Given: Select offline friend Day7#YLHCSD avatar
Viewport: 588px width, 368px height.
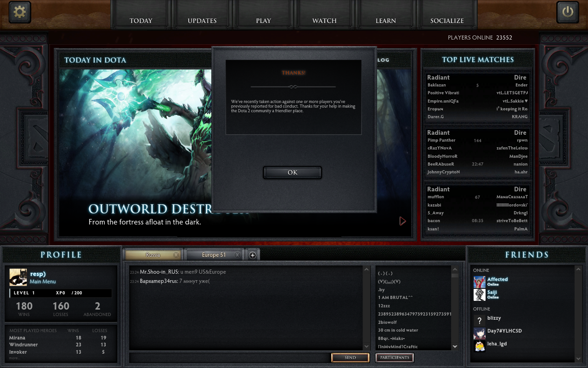Looking at the screenshot, I should [480, 333].
